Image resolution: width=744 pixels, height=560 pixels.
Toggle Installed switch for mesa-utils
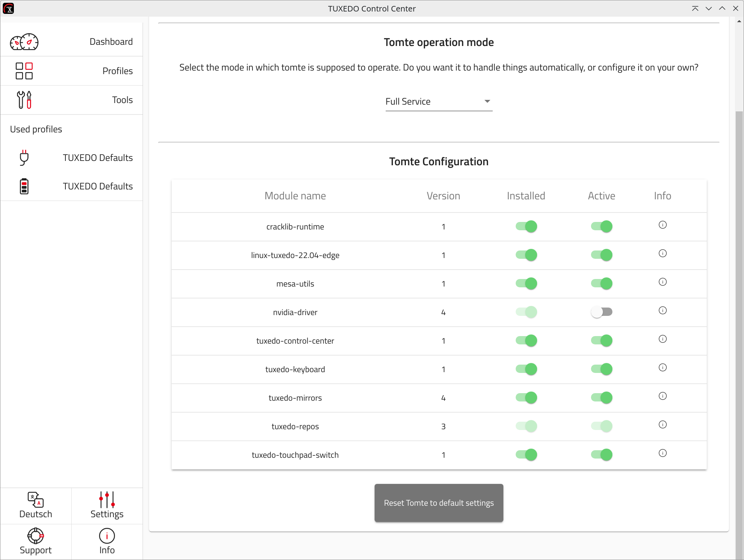click(x=526, y=283)
